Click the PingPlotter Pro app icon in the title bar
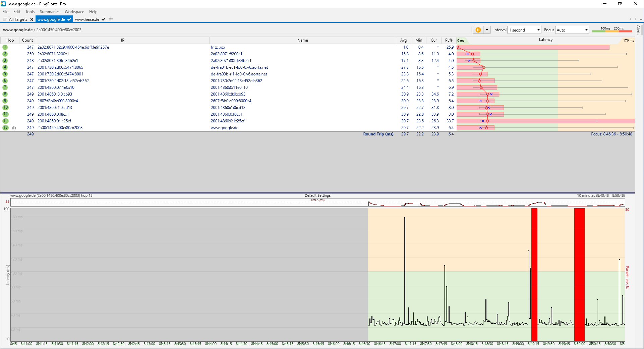 3,4
